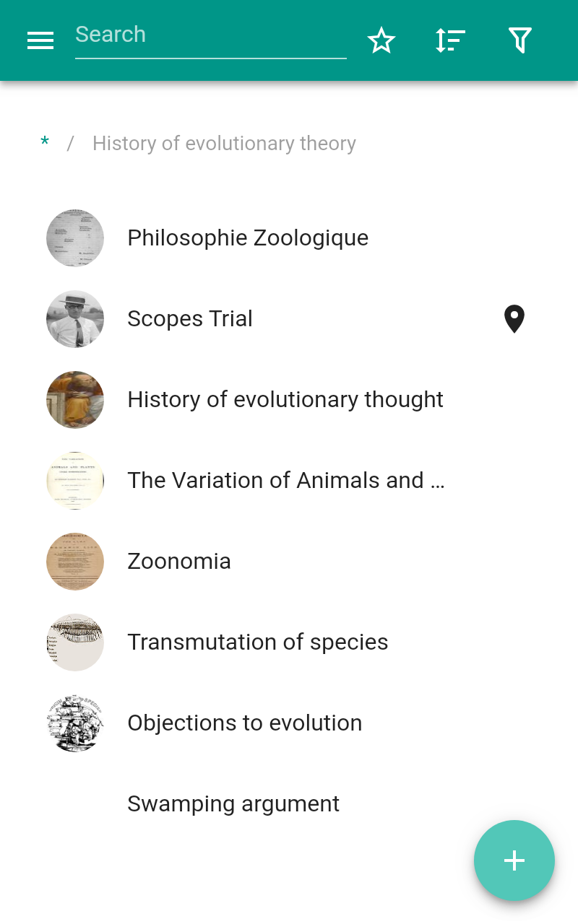The width and height of the screenshot is (578, 924).
Task: Tap the Scopes Trial location pin
Action: [x=514, y=319]
